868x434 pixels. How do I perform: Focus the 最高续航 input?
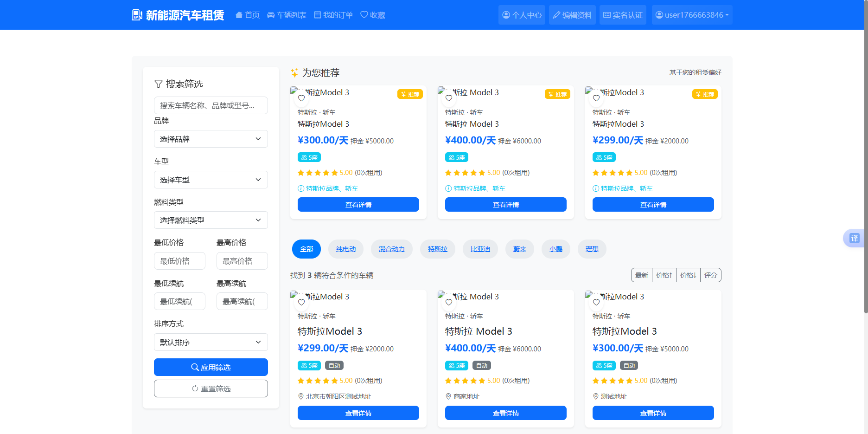coord(242,301)
